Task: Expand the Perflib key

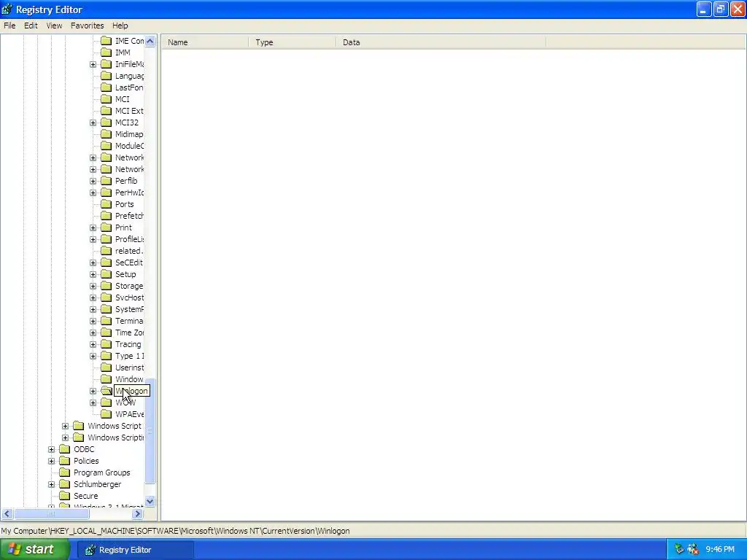Action: pyautogui.click(x=93, y=181)
